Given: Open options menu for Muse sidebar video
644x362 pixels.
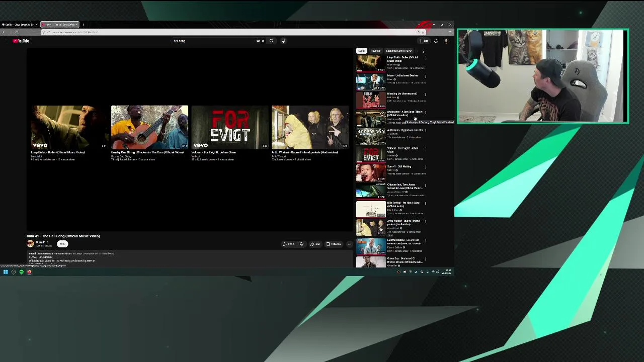Looking at the screenshot, I should point(426,76).
